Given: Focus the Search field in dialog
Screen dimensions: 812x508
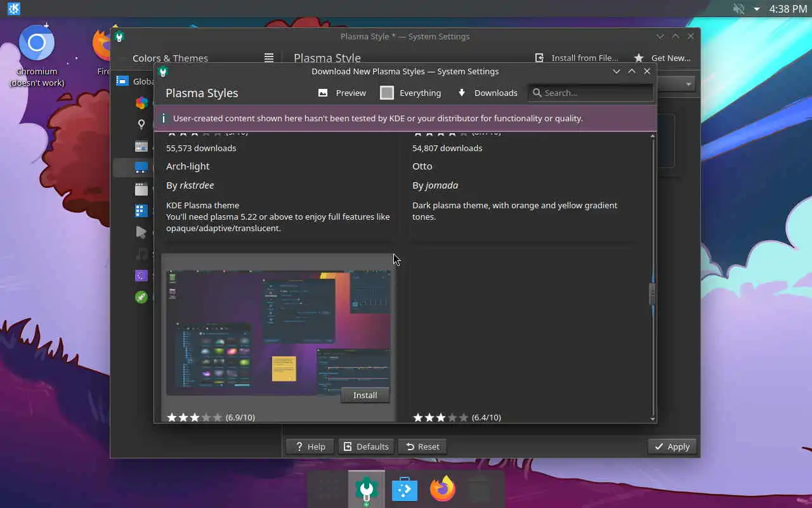Looking at the screenshot, I should click(x=591, y=93).
